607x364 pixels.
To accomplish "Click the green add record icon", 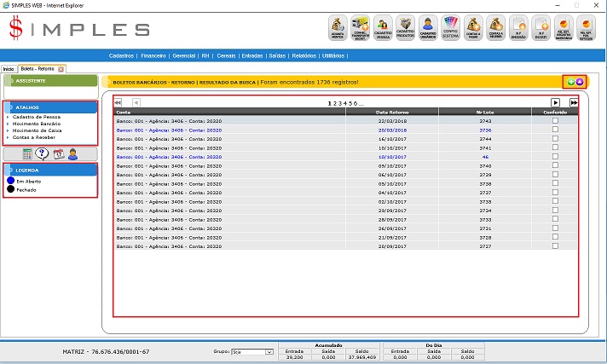I will pyautogui.click(x=571, y=82).
